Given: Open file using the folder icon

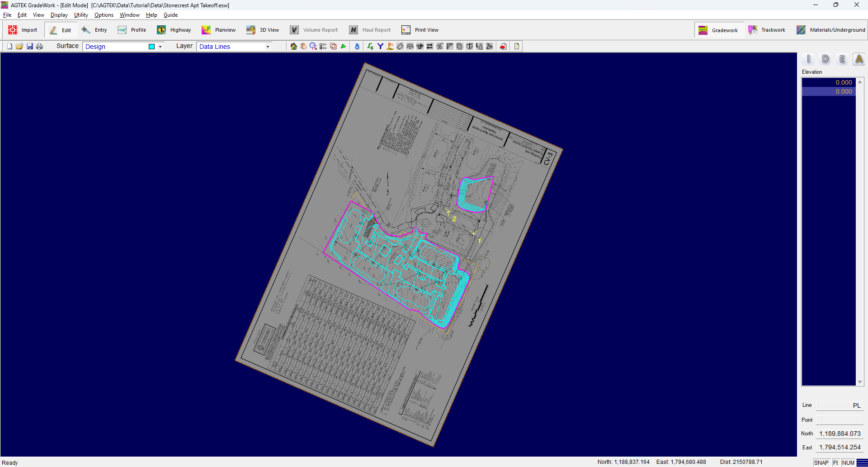Looking at the screenshot, I should click(x=19, y=46).
